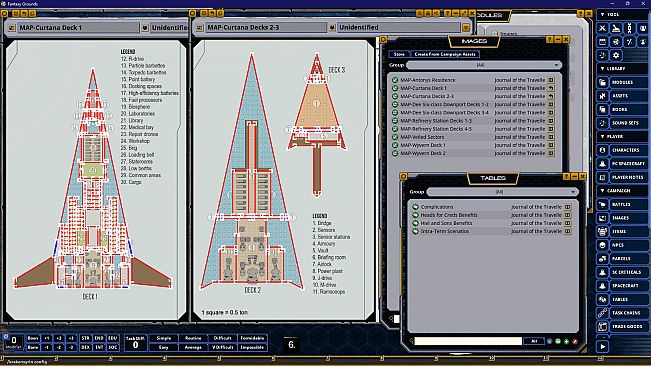
Task: Click Create From Campaign Assets tab
Action: [x=445, y=54]
